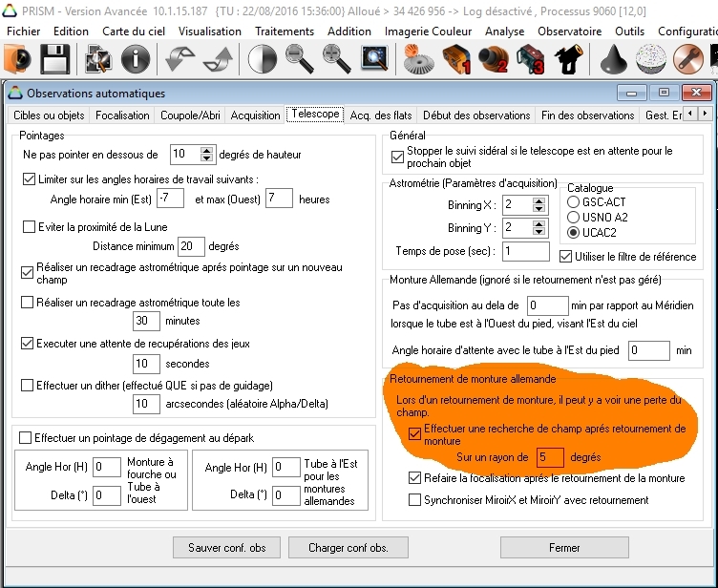Image resolution: width=718 pixels, height=588 pixels.
Task: Enable the avoid Moon proximity checkbox
Action: tap(29, 226)
